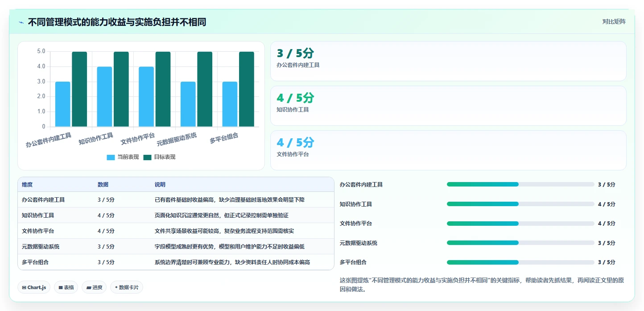Select the 文件协作平台 table row name
The image size is (644, 311).
(x=38, y=231)
